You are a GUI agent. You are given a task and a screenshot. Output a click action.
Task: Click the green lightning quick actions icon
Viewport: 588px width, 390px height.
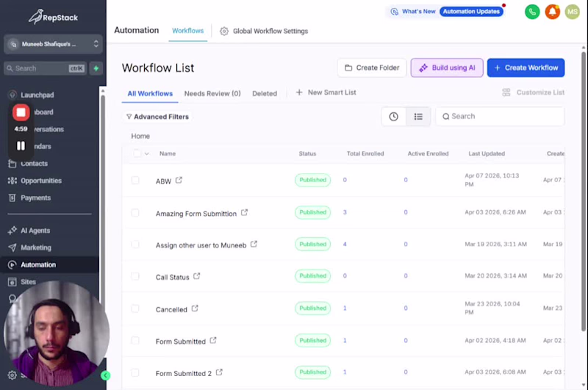96,68
